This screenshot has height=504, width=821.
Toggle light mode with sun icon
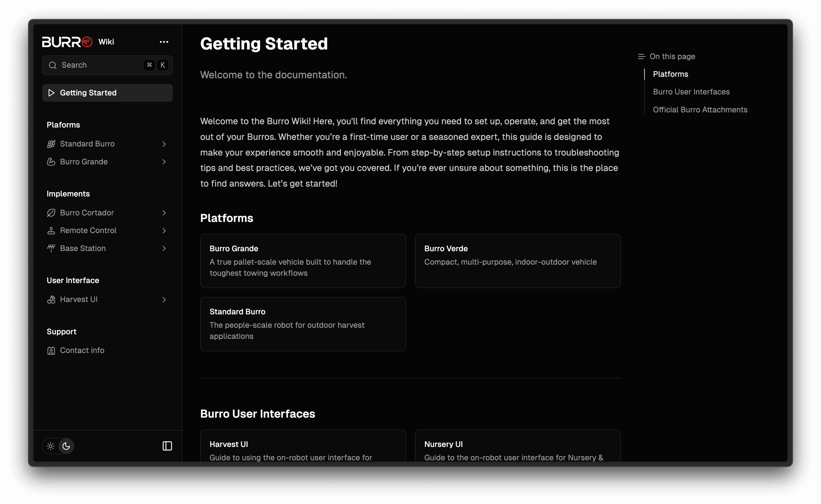click(51, 446)
